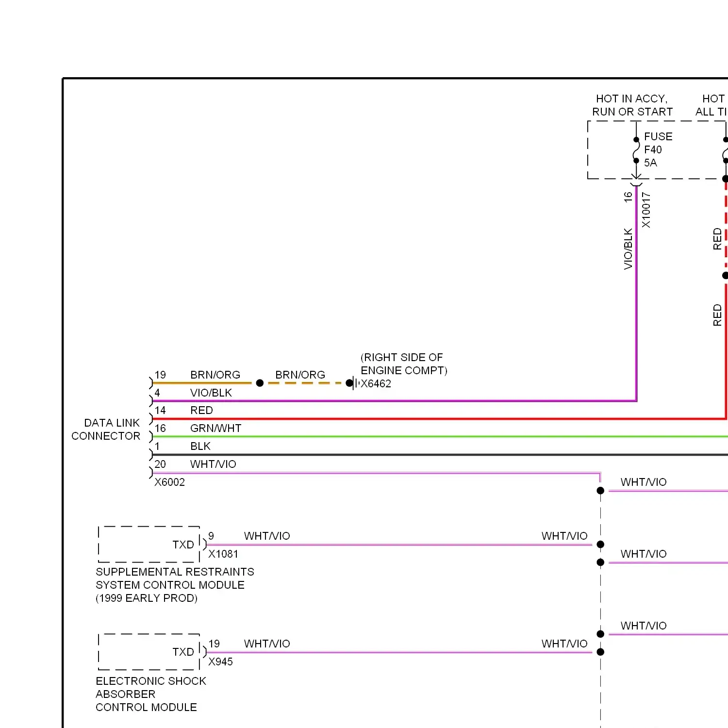Select the VIO/BLK label at pin 4

click(x=211, y=393)
